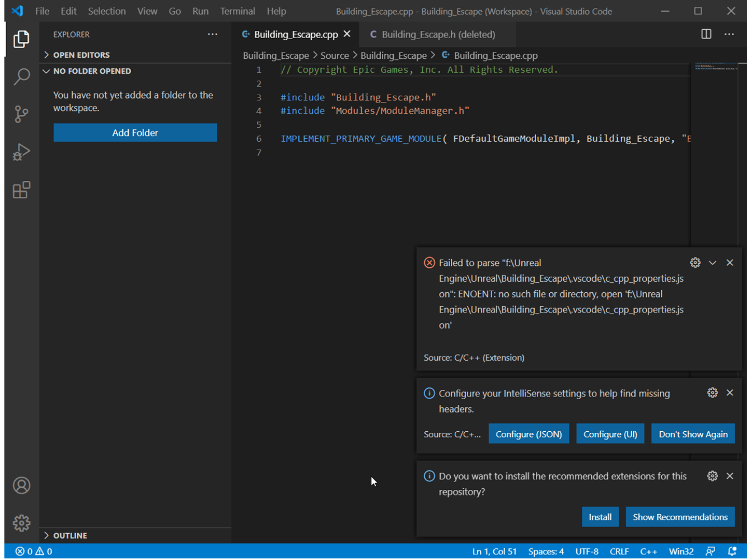This screenshot has width=747, height=560.
Task: Open the Run and Debug view
Action: pyautogui.click(x=21, y=152)
